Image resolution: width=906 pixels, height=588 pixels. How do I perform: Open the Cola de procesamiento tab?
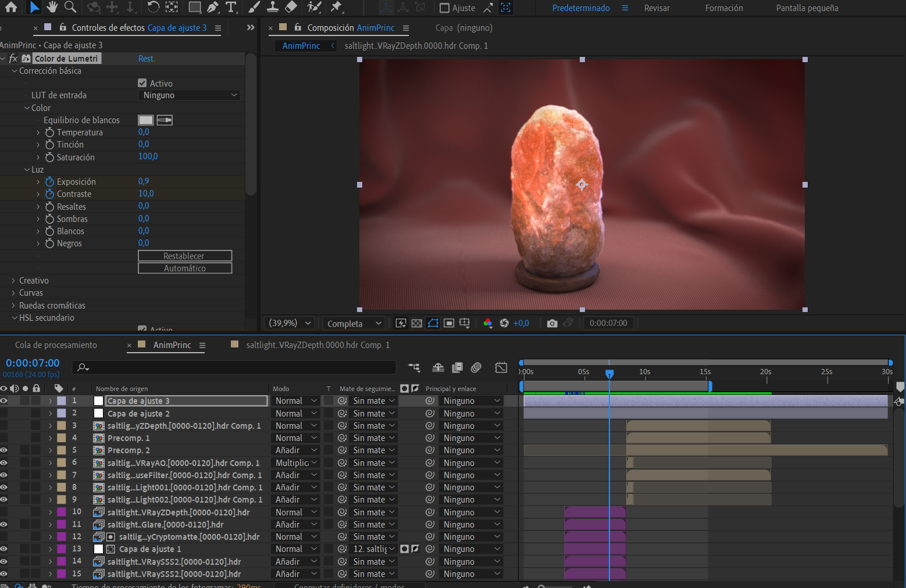(x=56, y=345)
